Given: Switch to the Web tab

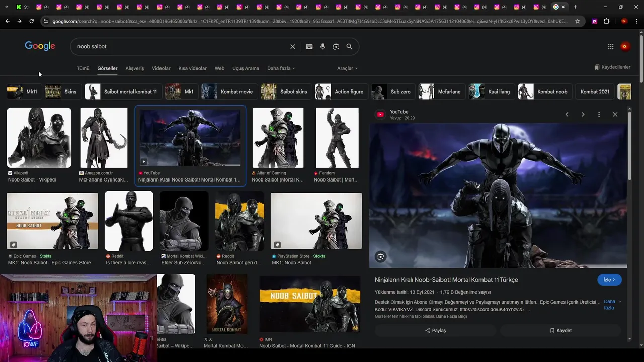Looking at the screenshot, I should tap(219, 68).
